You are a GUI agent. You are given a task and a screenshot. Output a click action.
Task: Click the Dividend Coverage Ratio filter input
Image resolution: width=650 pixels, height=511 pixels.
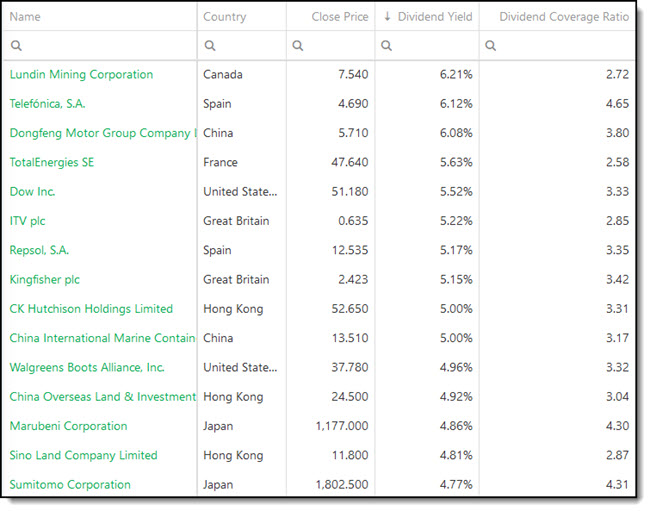click(558, 46)
